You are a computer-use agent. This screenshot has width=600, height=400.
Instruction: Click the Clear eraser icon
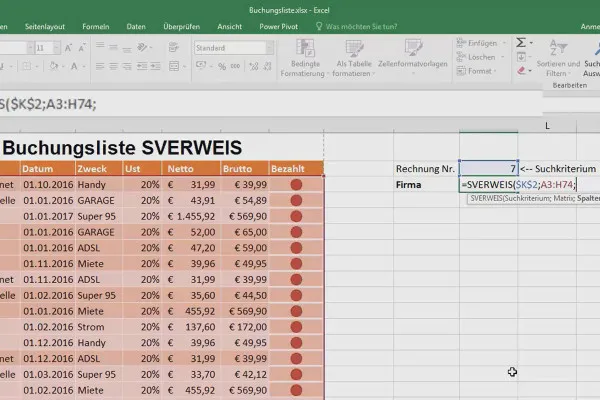[x=521, y=70]
